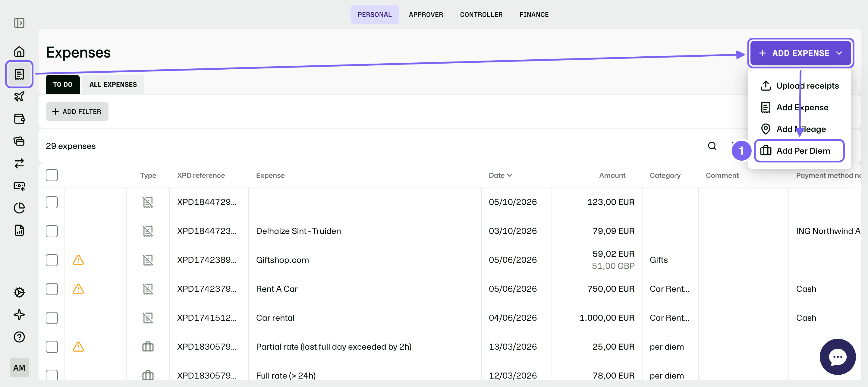Click the warning icon on the Partial rate row

tap(78, 347)
